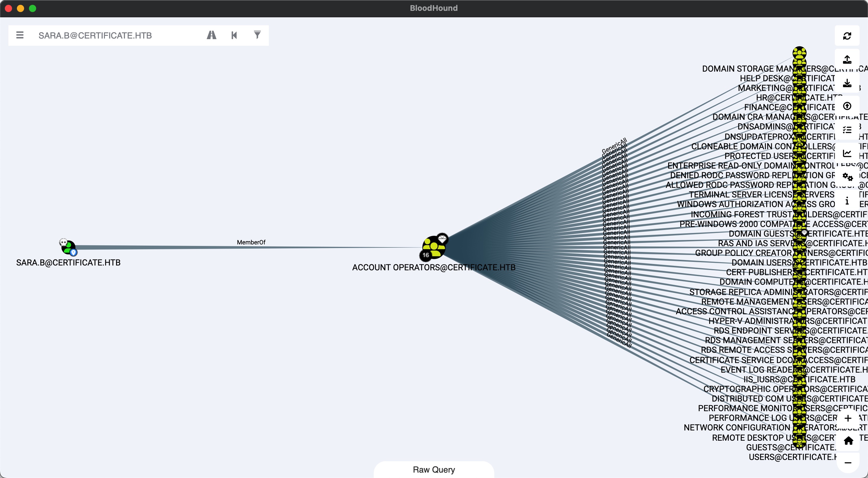Click the pathfinding road icon

coord(211,35)
